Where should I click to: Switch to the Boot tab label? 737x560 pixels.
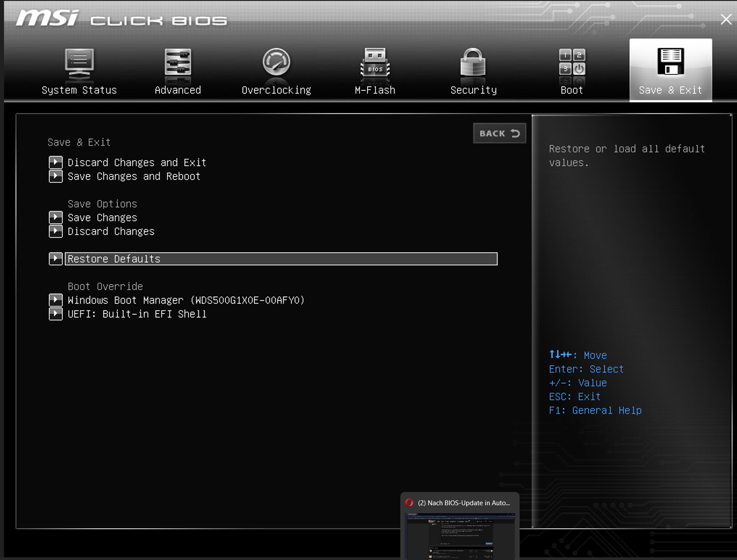pos(572,90)
